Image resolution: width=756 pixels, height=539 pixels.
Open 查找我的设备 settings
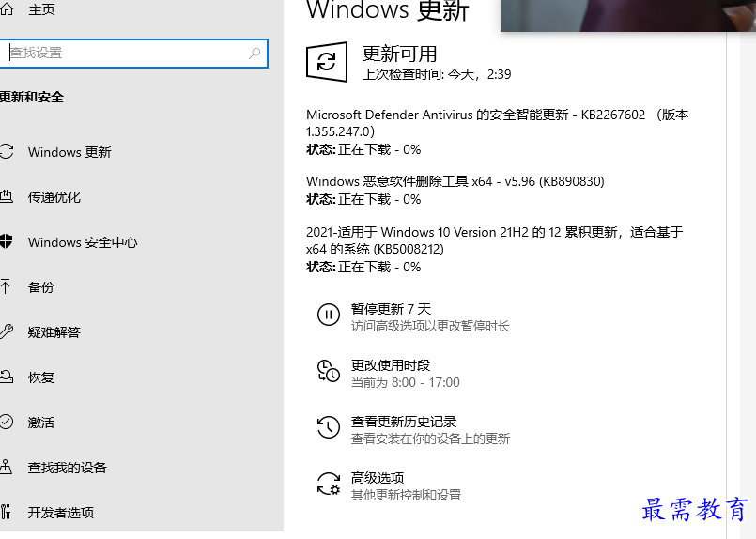[67, 468]
